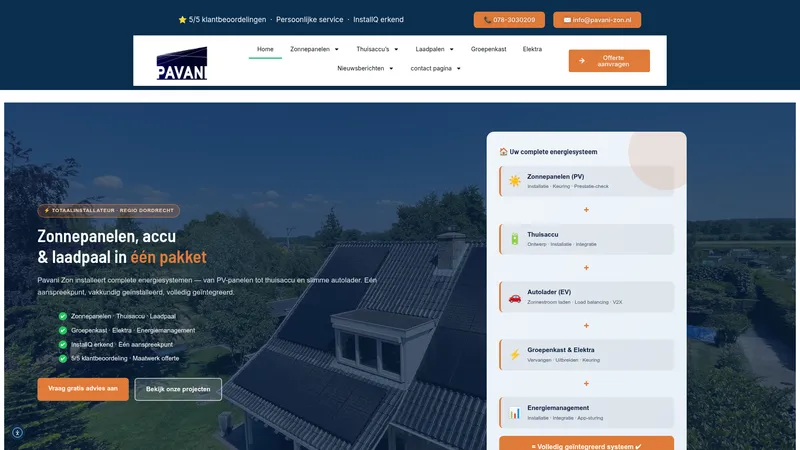Expand the Thuisaccu's dropdown arrow
The image size is (800, 450).
[x=396, y=49]
